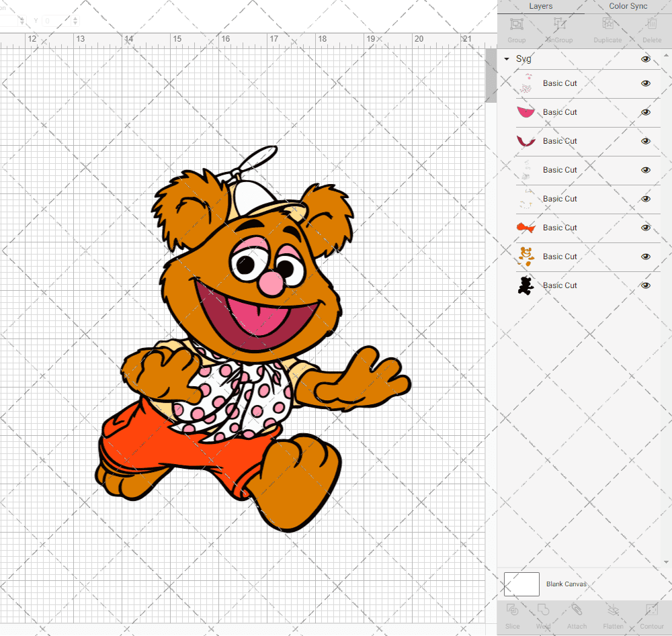Select the Attach paperclip icon
Image resolution: width=672 pixels, height=636 pixels.
pyautogui.click(x=577, y=610)
